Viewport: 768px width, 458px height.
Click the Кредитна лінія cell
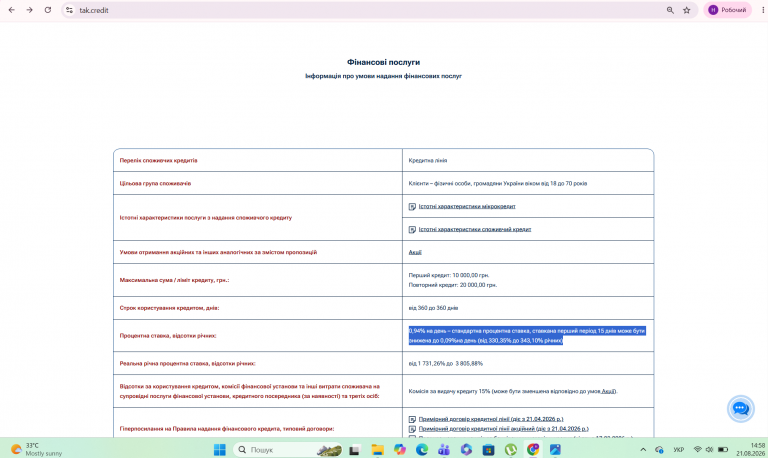(528, 160)
